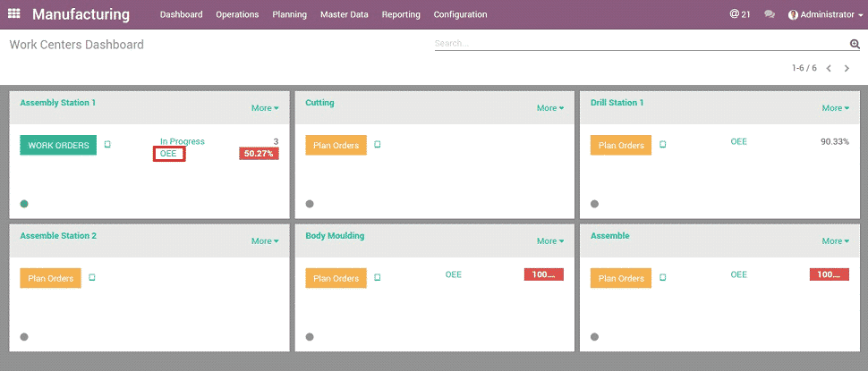Open the apps grid menu icon
Viewport: 868px width, 371px height.
click(14, 14)
